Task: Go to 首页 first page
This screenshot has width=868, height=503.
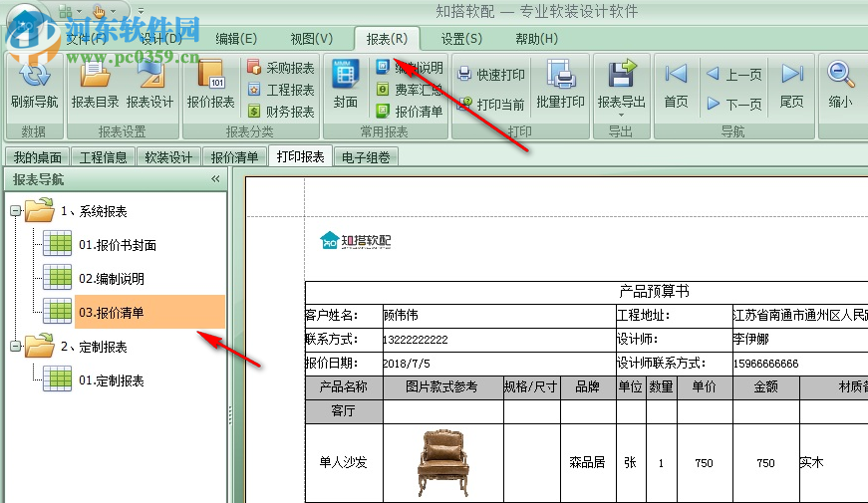Action: 676,85
